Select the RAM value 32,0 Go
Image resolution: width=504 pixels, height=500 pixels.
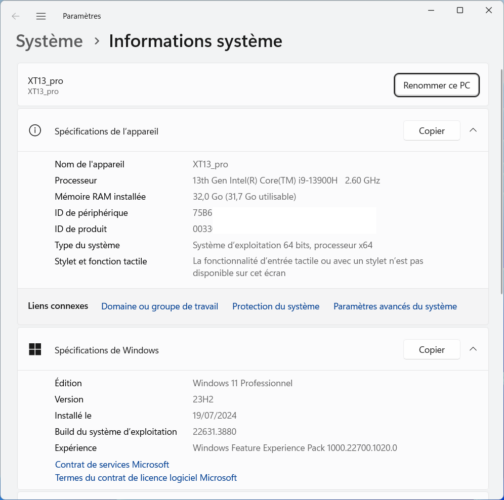[x=244, y=197]
